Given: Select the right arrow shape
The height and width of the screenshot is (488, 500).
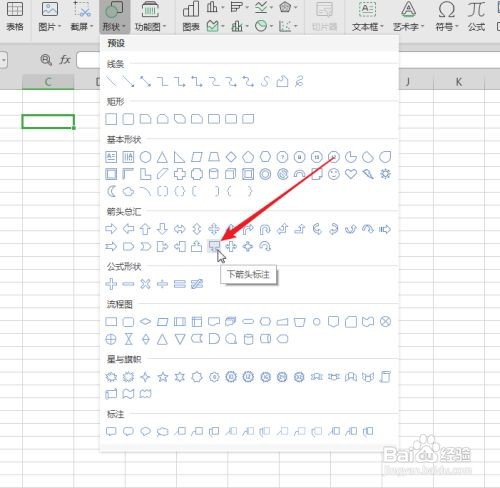Looking at the screenshot, I should 111,229.
